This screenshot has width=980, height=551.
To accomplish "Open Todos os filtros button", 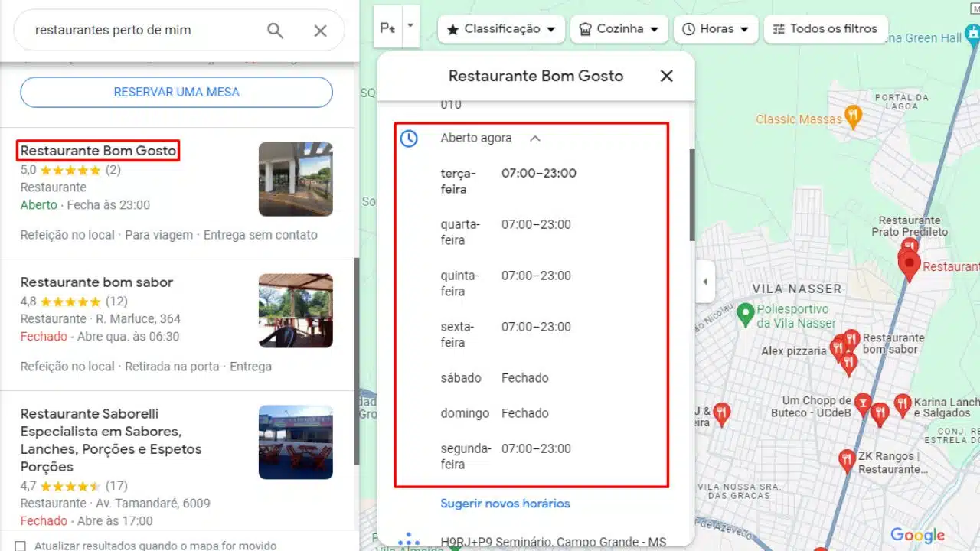I will (825, 29).
